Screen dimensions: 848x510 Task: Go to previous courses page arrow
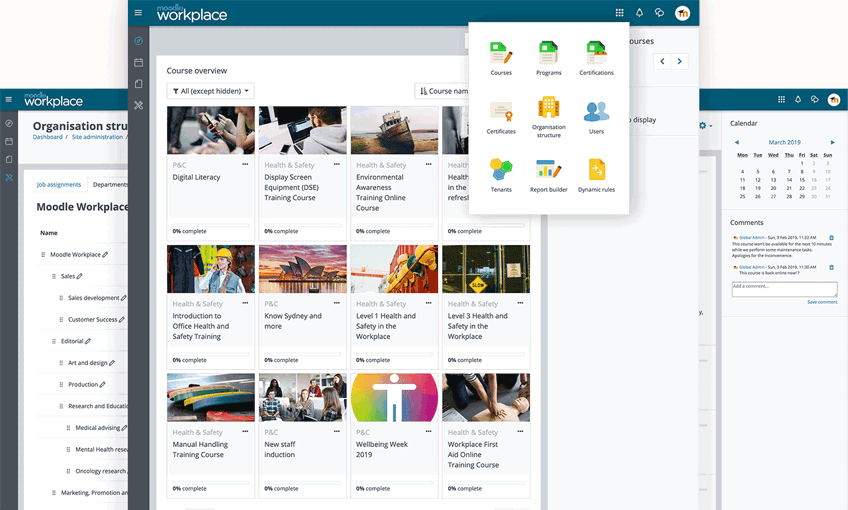tap(662, 61)
